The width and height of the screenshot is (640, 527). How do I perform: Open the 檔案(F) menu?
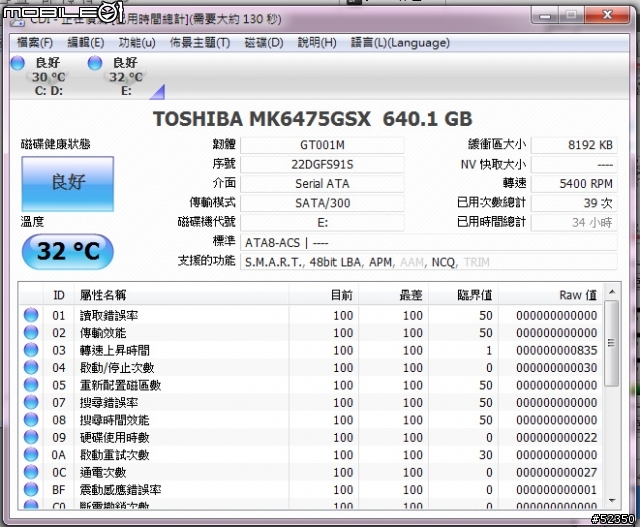click(x=35, y=42)
